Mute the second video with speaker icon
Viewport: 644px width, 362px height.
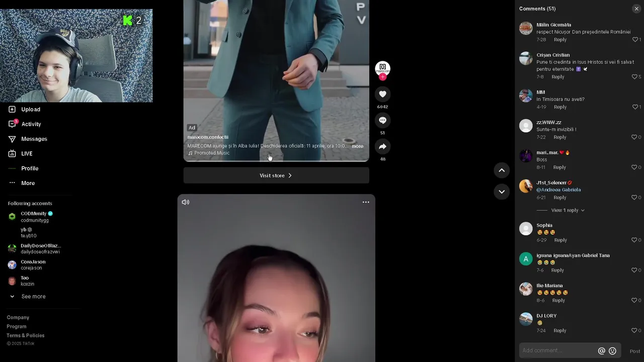click(186, 202)
